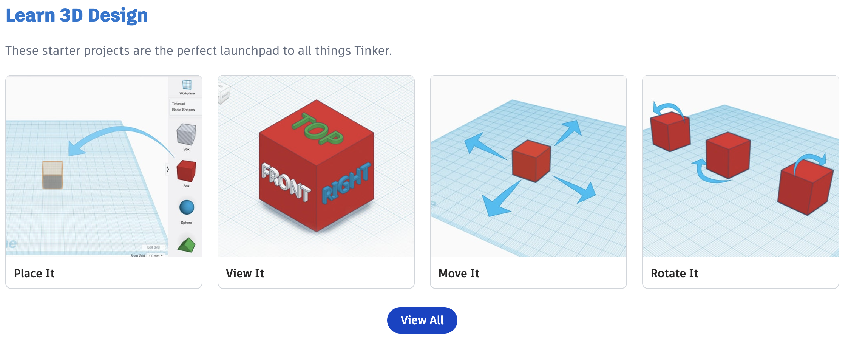
Task: Open the View It lesson title
Action: (245, 274)
